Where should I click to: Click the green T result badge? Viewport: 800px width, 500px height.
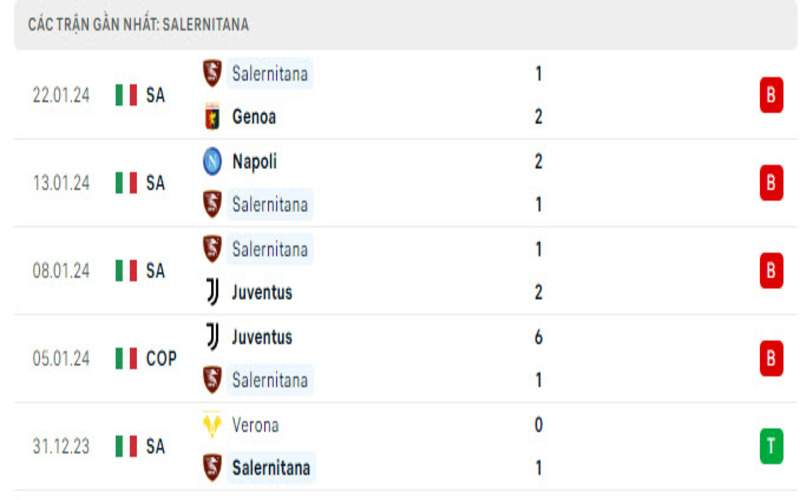[771, 446]
